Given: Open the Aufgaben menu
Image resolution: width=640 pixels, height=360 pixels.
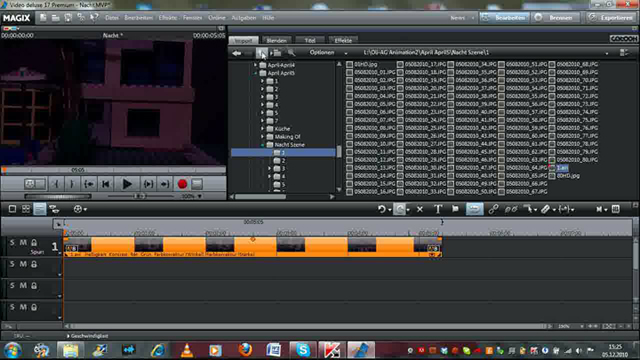Looking at the screenshot, I should (x=244, y=18).
